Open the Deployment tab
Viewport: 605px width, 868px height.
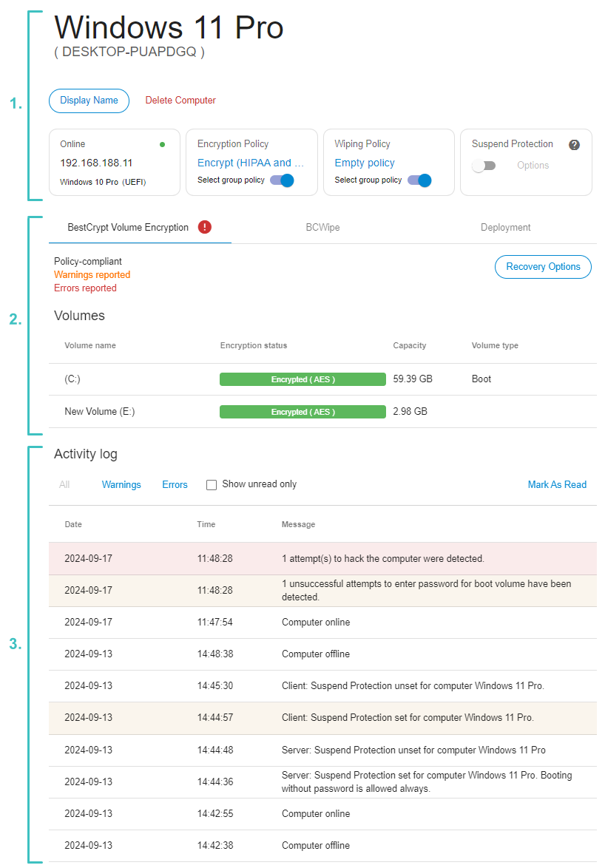pyautogui.click(x=505, y=228)
